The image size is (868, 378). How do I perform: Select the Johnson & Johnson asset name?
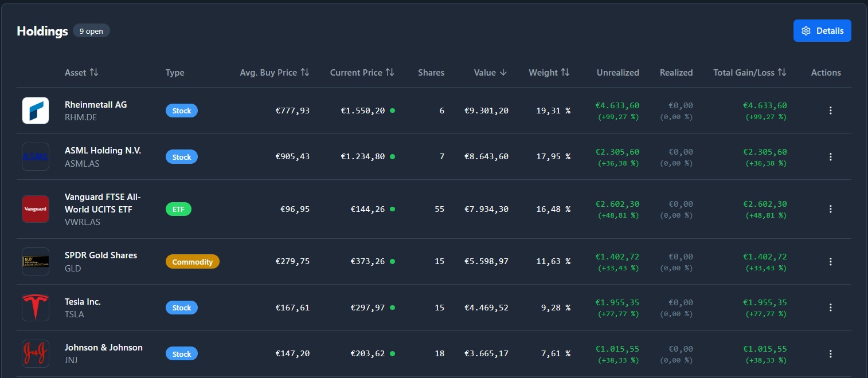[x=104, y=348]
